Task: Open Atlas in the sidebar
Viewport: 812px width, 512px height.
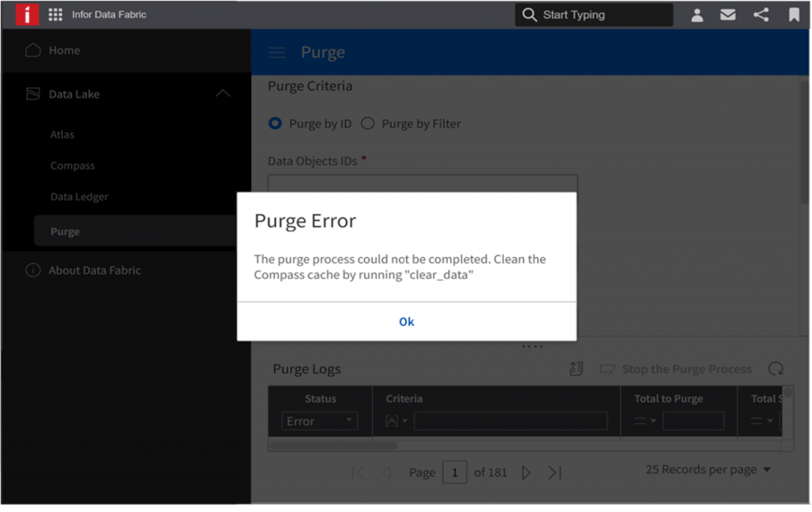Action: (63, 135)
